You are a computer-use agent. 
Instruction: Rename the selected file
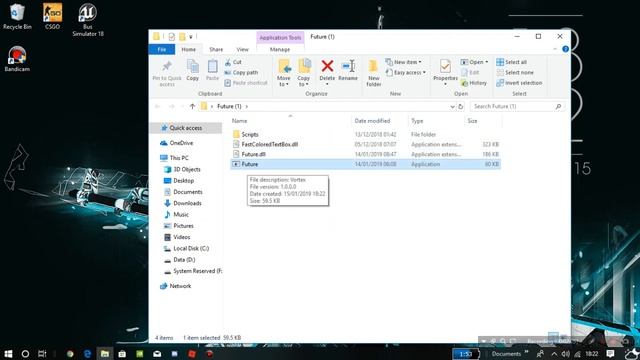click(348, 70)
